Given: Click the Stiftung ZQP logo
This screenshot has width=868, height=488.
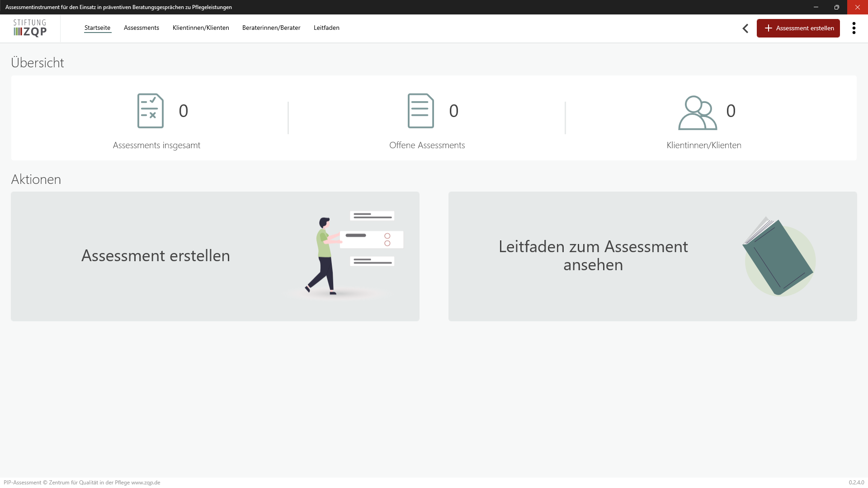Looking at the screenshot, I should click(30, 28).
